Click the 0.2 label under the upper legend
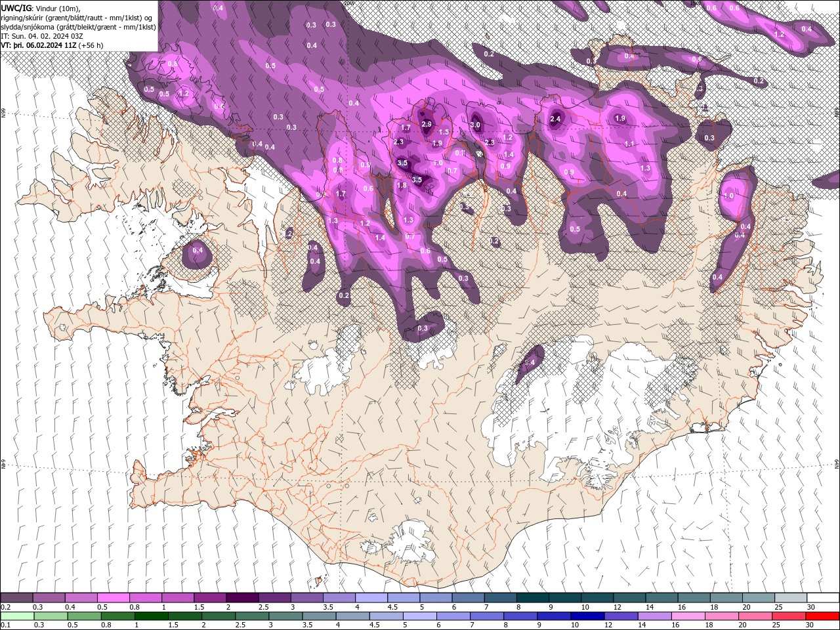Screen dimensions: 840x630 tap(6, 607)
